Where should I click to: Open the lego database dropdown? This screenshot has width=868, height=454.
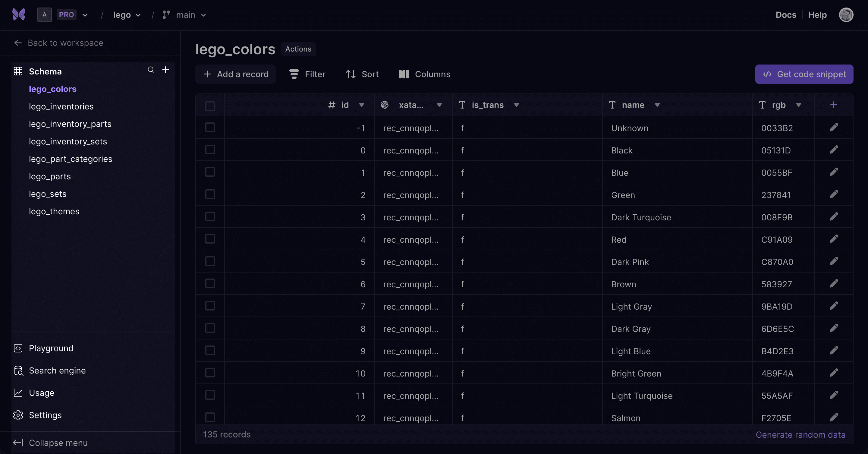(127, 15)
